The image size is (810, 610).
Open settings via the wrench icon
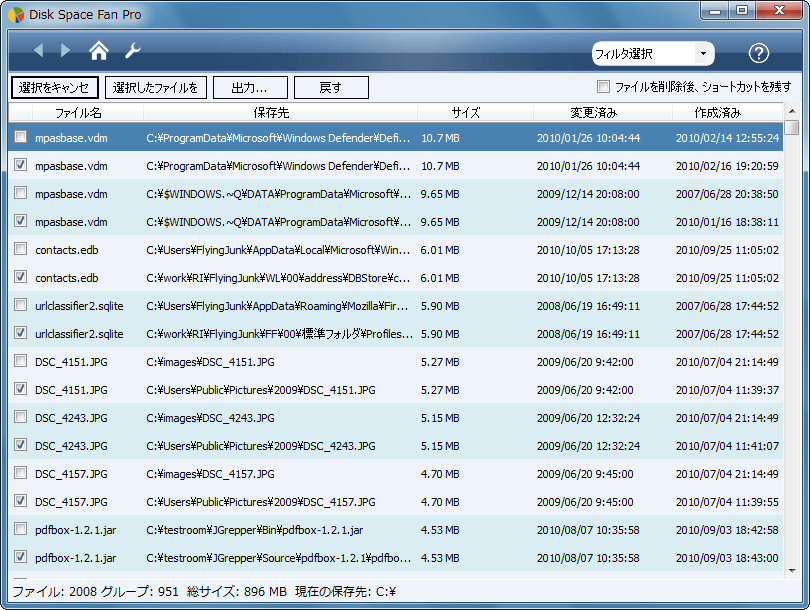click(x=133, y=51)
